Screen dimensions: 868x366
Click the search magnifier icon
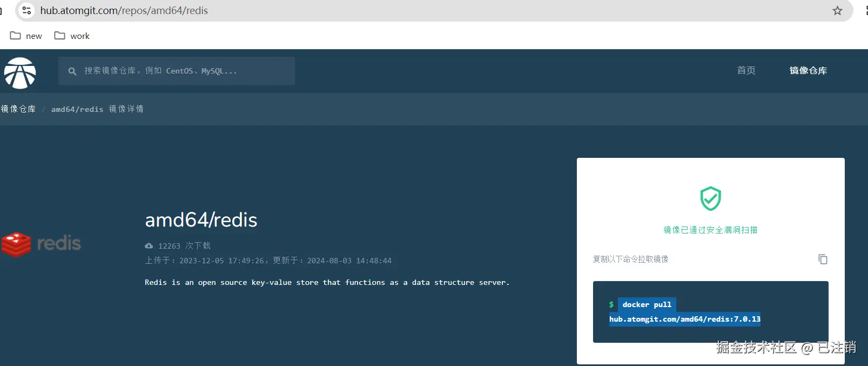72,71
